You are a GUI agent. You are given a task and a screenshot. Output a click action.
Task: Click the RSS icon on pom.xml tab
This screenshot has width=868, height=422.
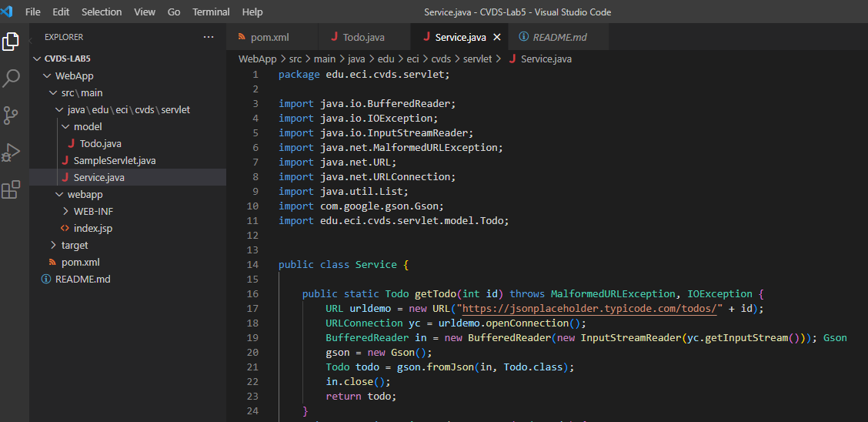click(x=242, y=37)
